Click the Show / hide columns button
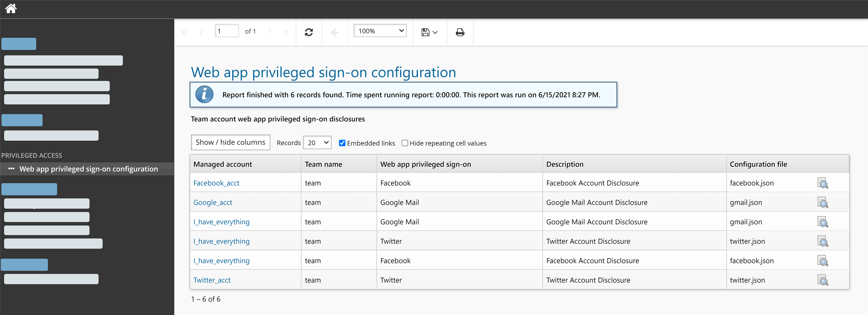 (x=231, y=142)
